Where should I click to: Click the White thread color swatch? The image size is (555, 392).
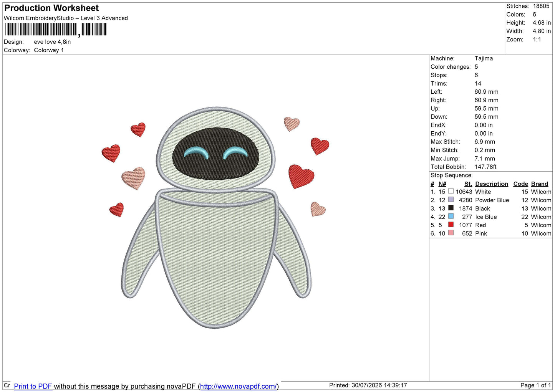pos(451,191)
